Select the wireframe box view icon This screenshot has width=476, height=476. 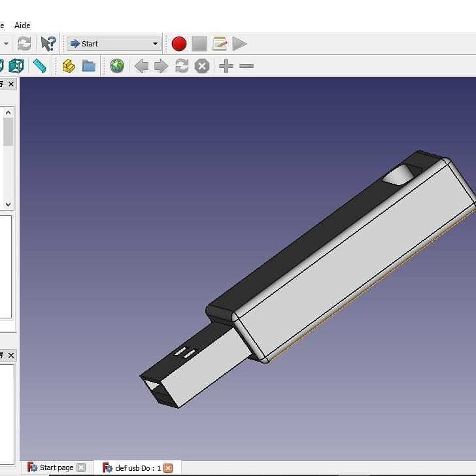coord(17,66)
